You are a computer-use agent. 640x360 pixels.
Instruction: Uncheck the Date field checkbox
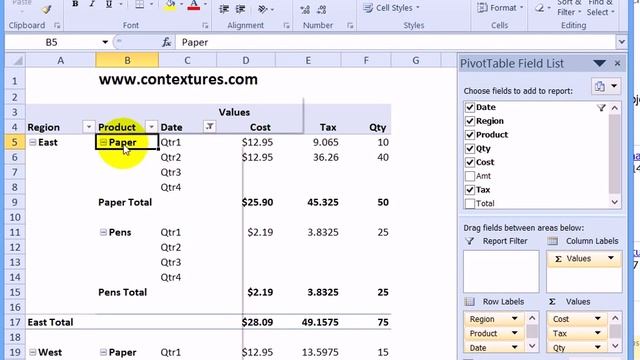(x=470, y=107)
